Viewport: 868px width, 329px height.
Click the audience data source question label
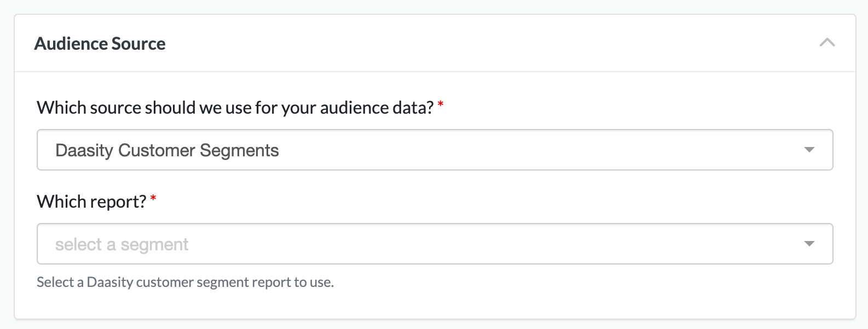tap(235, 108)
